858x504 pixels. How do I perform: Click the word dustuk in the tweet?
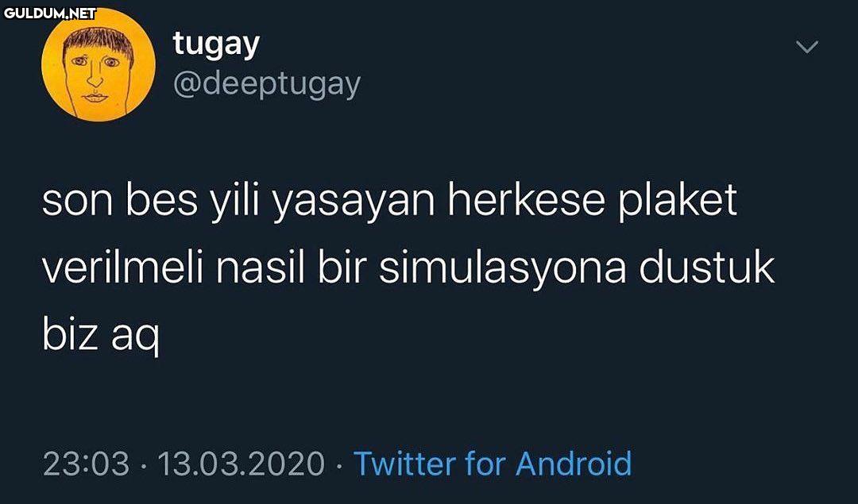[707, 267]
